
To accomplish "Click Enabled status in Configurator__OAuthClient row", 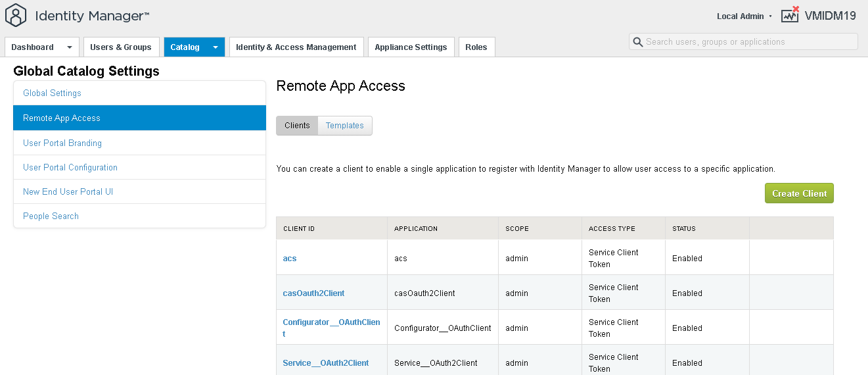I will click(x=687, y=328).
